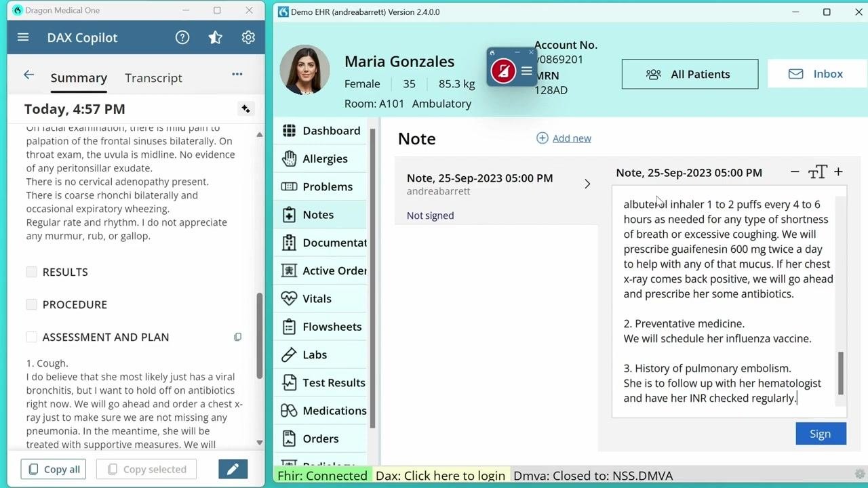Click scroll up arrow in summary panel
The width and height of the screenshot is (868, 488).
click(259, 135)
